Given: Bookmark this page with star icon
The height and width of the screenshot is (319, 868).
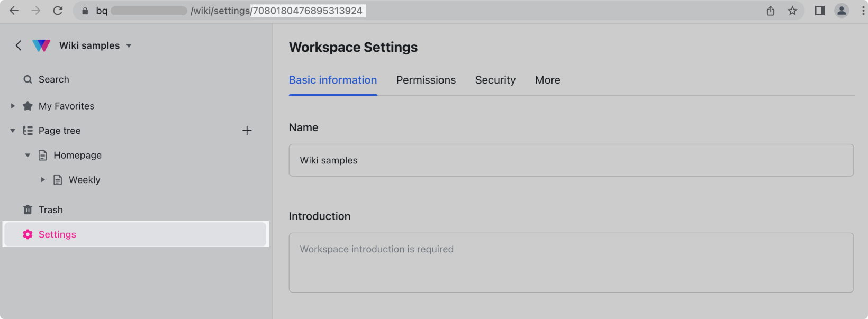Looking at the screenshot, I should click(x=792, y=11).
